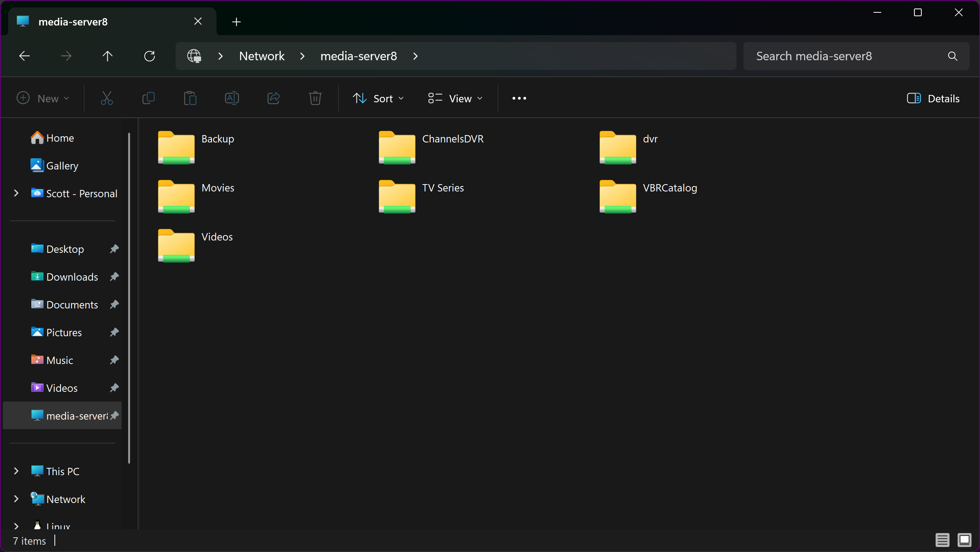Screen dimensions: 980x552
Task: Click Network in the address breadcrumb
Action: (262, 56)
